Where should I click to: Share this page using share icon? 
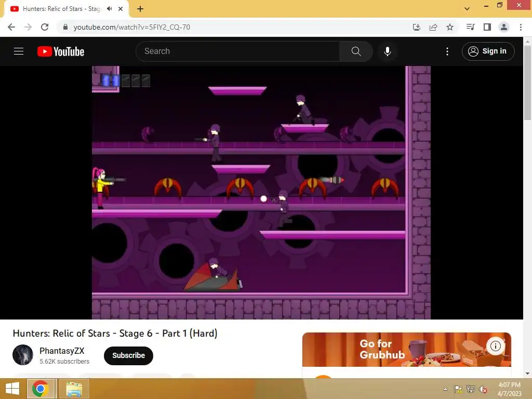pyautogui.click(x=433, y=27)
